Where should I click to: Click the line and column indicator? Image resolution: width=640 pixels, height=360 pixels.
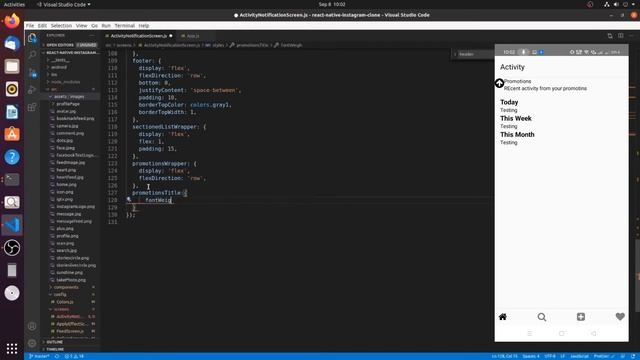coord(504,356)
